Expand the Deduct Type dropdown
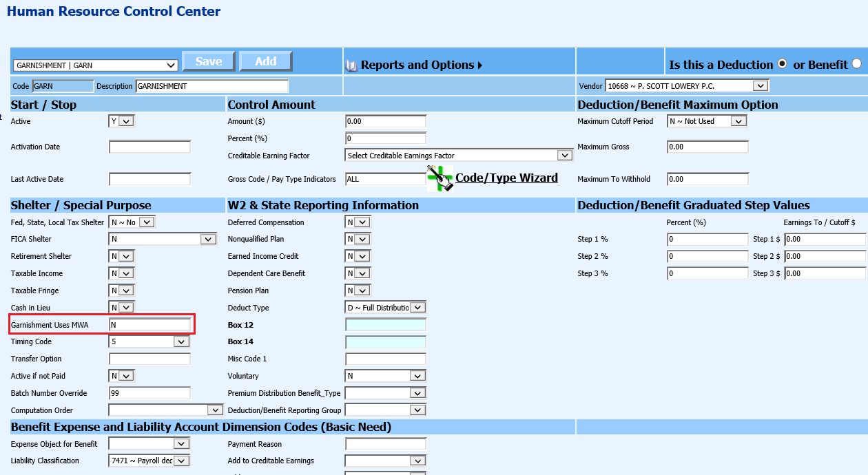Screen dimensions: 868x475 (x=386, y=308)
